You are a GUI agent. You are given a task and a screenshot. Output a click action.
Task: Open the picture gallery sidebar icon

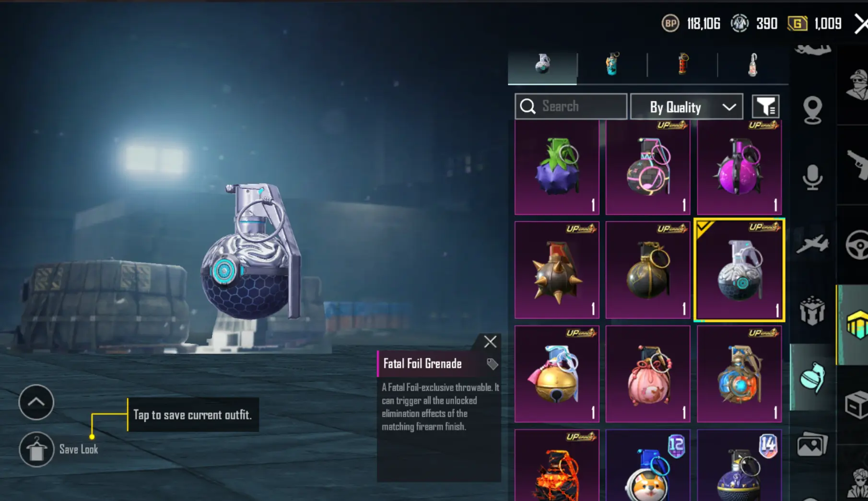812,444
